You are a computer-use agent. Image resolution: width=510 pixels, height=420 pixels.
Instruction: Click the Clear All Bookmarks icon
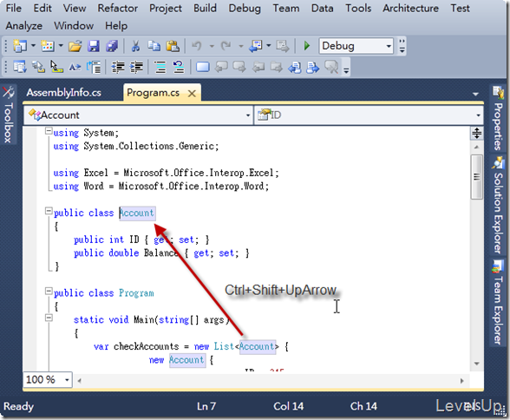(x=331, y=68)
